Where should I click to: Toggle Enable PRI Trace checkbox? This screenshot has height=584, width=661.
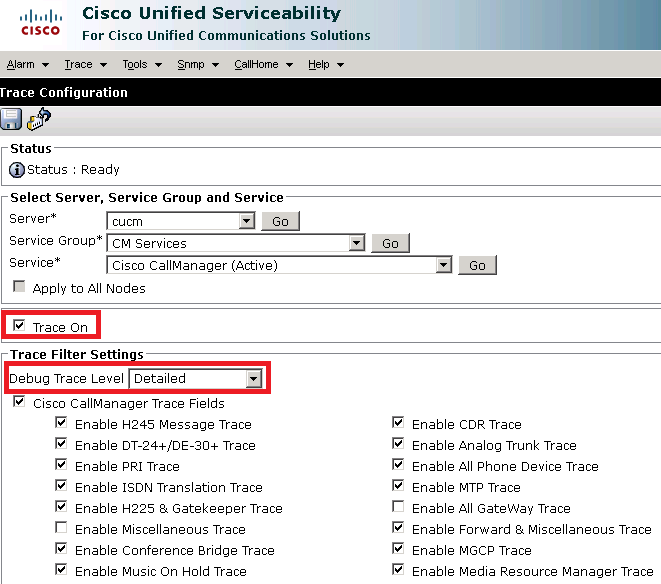tap(61, 464)
